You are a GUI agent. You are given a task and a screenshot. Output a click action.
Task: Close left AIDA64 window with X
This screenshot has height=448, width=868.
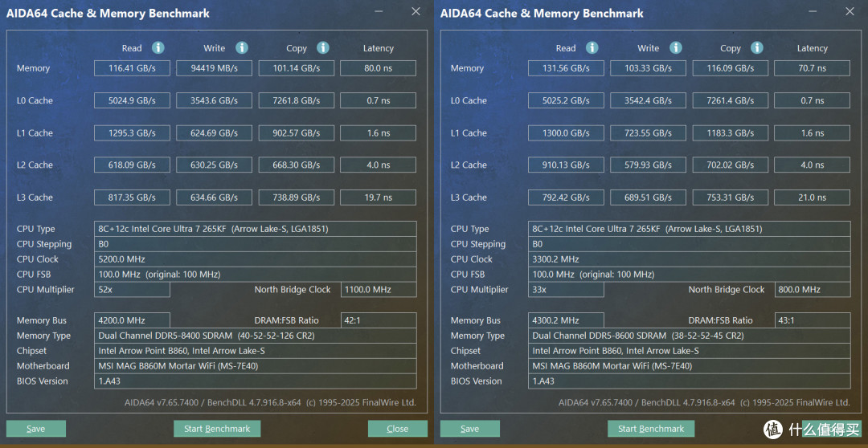point(416,11)
